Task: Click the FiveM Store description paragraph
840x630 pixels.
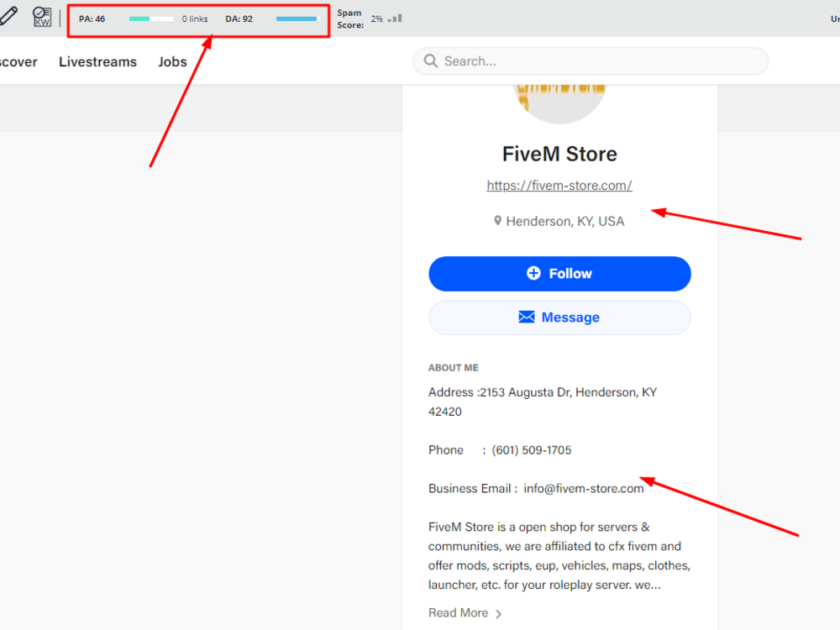Action: tap(559, 555)
